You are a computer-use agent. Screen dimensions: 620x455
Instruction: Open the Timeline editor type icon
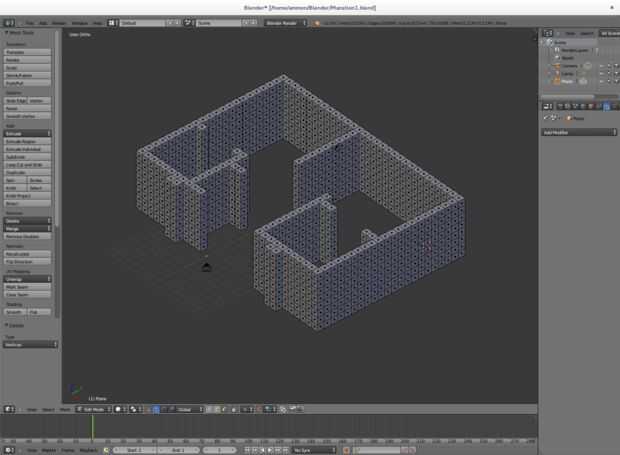click(9, 450)
